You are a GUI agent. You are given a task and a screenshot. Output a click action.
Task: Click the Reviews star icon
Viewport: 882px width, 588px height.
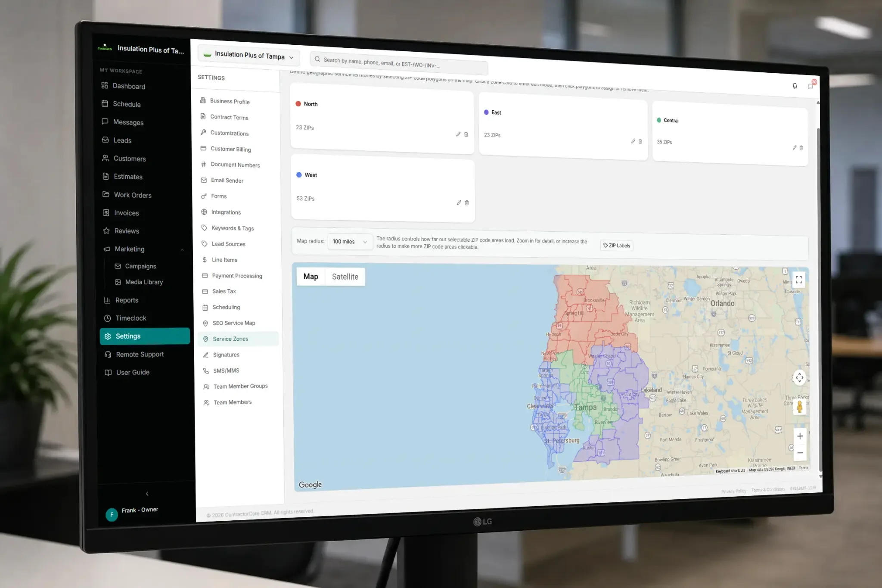(x=106, y=230)
